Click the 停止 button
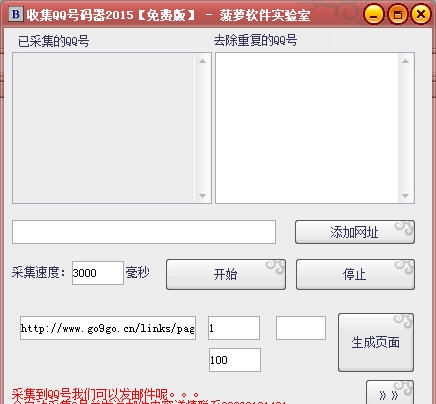Image resolution: width=436 pixels, height=404 pixels. tap(355, 274)
